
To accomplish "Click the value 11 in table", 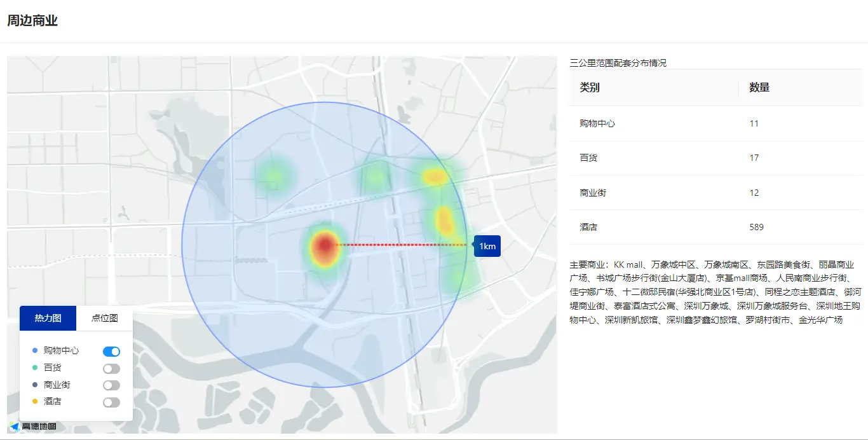I will pyautogui.click(x=754, y=123).
